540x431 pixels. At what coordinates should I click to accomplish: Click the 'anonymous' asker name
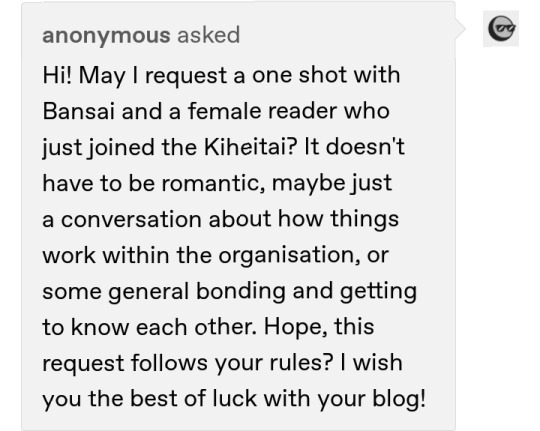(x=106, y=35)
